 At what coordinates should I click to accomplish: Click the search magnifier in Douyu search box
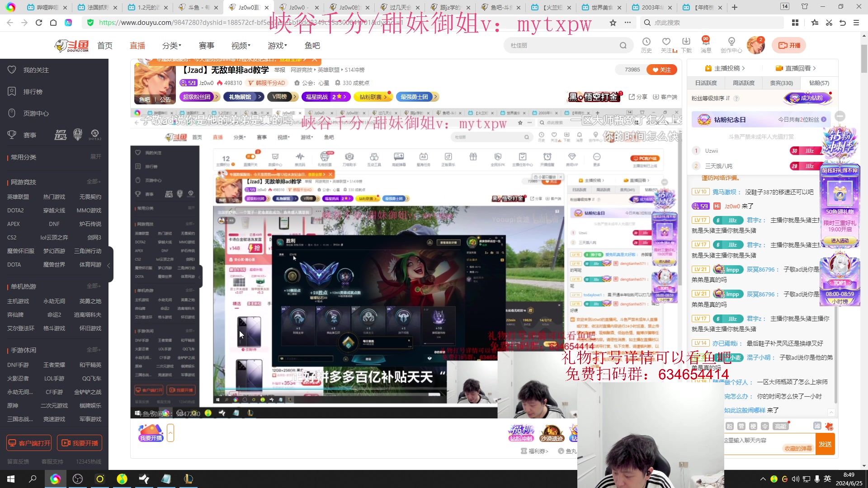pyautogui.click(x=623, y=45)
